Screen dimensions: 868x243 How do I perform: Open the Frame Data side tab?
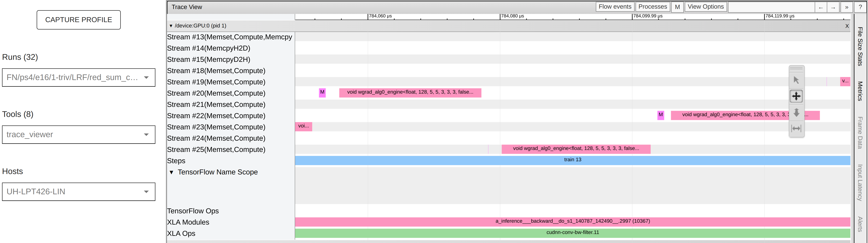[860, 133]
